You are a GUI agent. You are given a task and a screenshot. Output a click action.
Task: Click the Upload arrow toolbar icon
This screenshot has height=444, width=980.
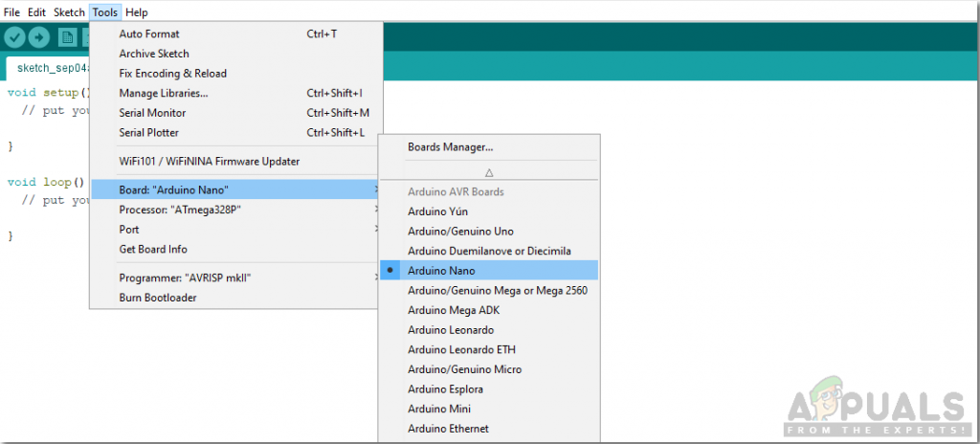pyautogui.click(x=38, y=37)
